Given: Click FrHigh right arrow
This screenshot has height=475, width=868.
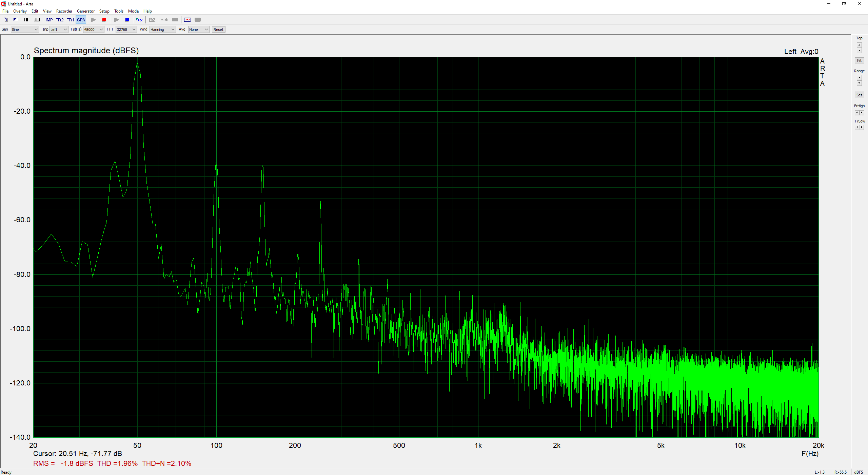Looking at the screenshot, I should (x=862, y=113).
